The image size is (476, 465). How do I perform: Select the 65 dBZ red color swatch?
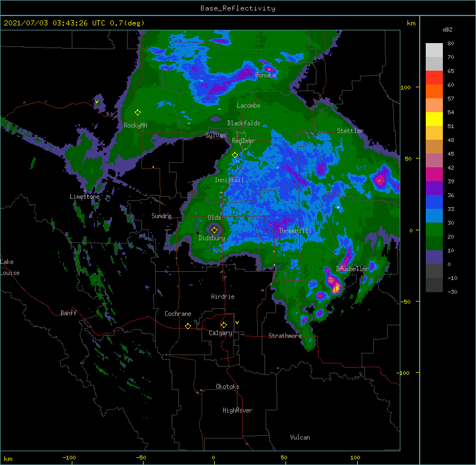[434, 78]
